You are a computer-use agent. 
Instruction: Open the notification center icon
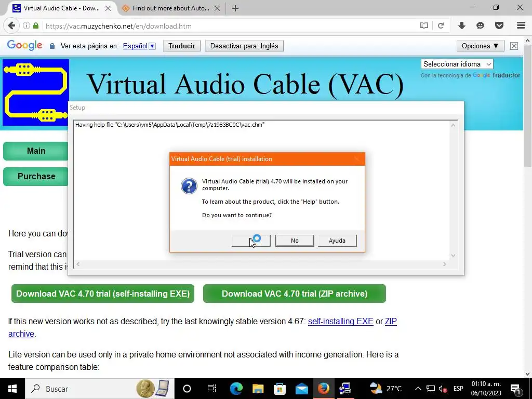[515, 389]
